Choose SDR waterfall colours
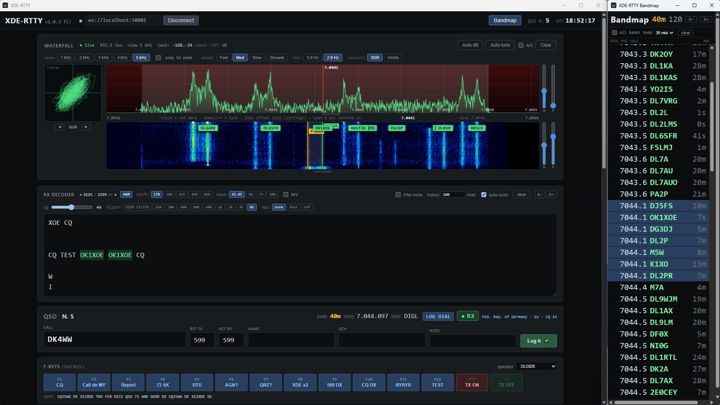 [375, 58]
